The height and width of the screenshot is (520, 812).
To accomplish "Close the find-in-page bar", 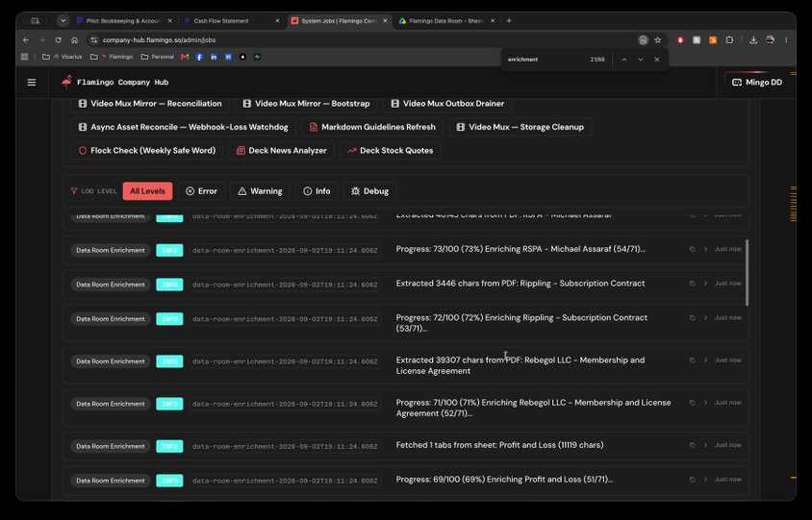I will point(657,60).
